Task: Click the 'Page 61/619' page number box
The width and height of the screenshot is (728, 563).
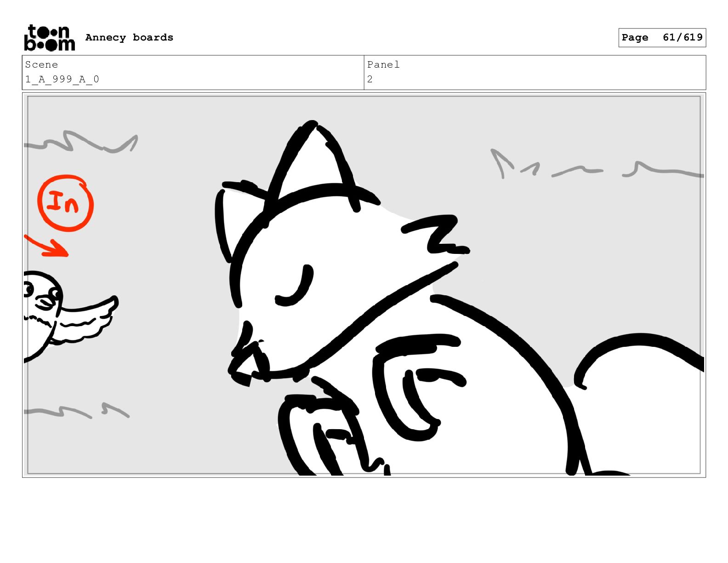Action: [x=662, y=37]
